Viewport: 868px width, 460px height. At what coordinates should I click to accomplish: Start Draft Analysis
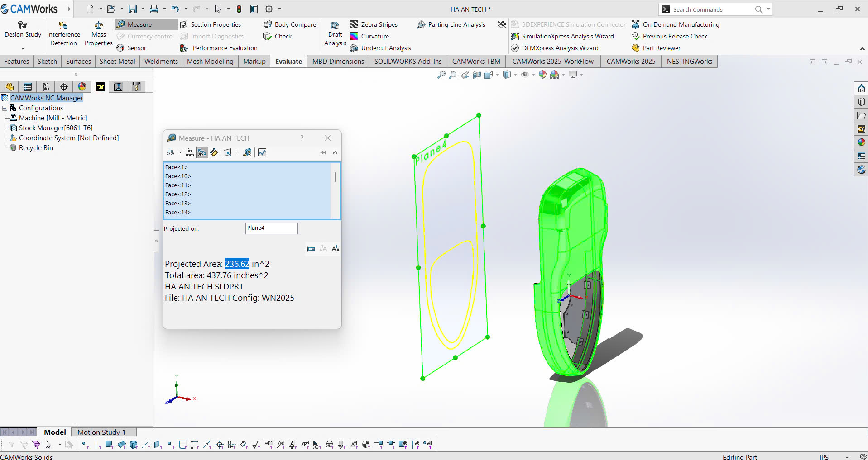coord(335,33)
